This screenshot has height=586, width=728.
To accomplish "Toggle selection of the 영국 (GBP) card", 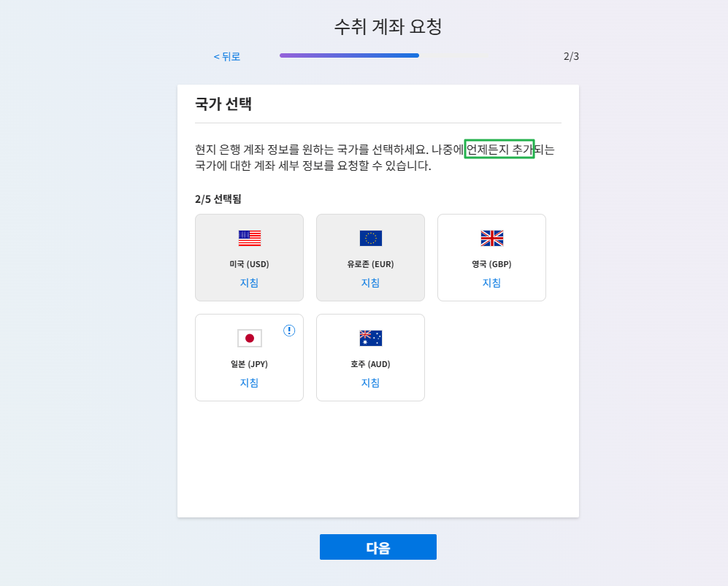I will 491,258.
